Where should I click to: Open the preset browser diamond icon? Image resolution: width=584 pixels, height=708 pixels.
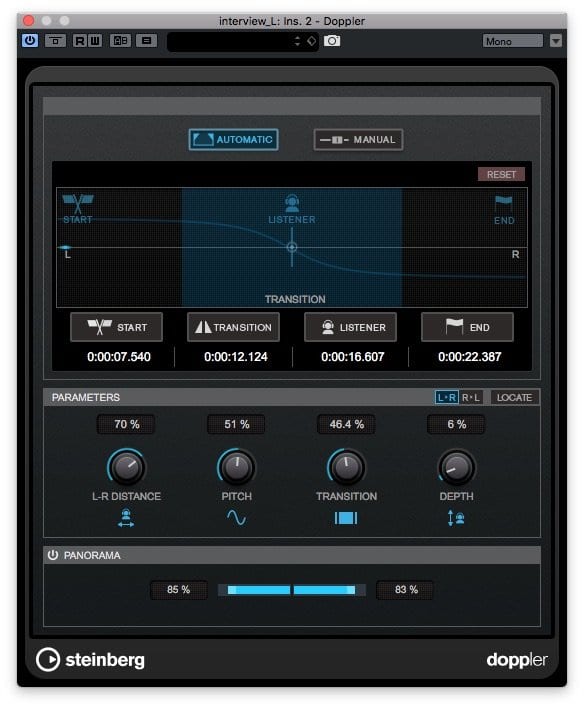tap(312, 41)
